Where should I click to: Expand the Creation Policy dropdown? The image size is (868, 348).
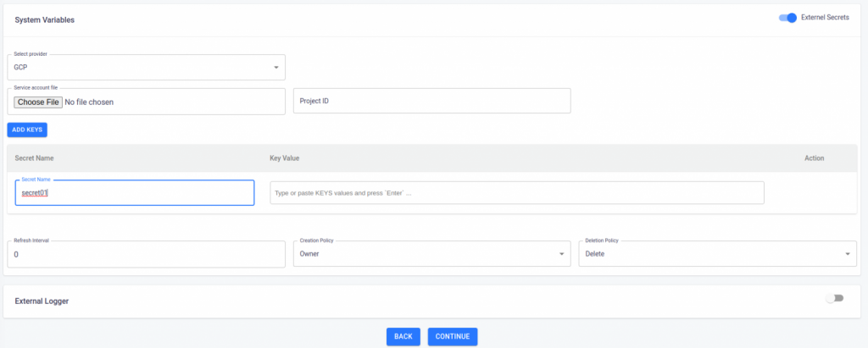click(431, 253)
